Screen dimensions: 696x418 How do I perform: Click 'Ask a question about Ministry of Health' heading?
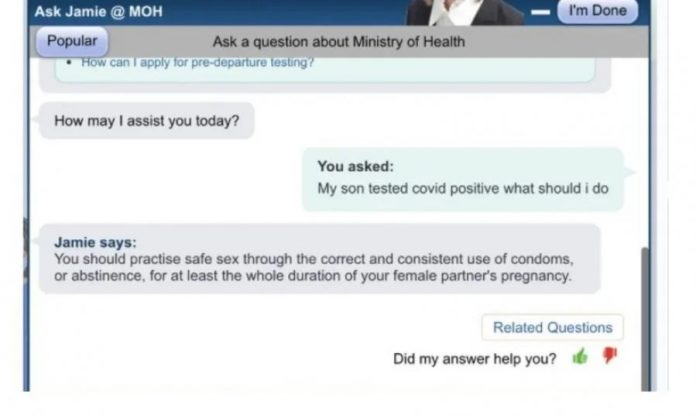(338, 42)
